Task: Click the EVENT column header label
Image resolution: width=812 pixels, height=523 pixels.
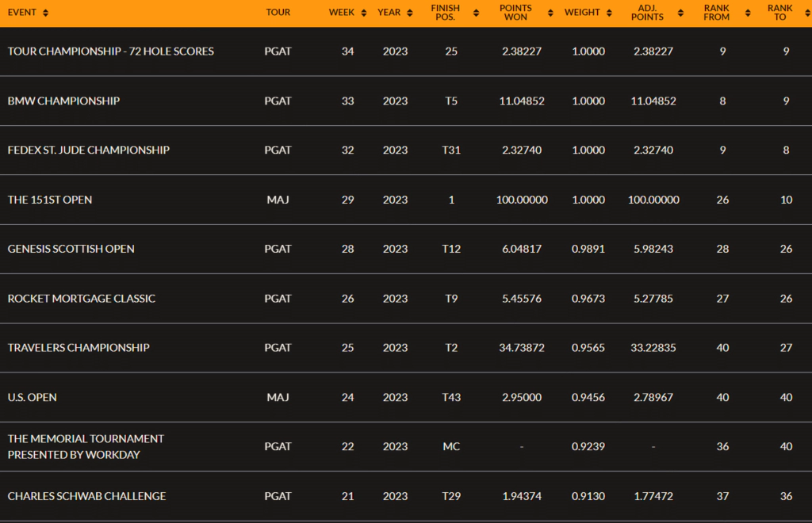Action: (x=21, y=13)
